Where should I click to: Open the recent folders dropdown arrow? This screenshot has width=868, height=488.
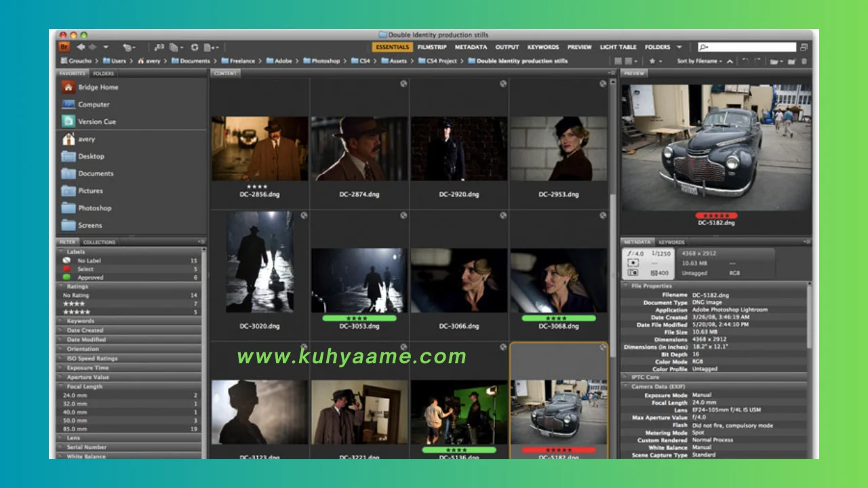click(106, 47)
